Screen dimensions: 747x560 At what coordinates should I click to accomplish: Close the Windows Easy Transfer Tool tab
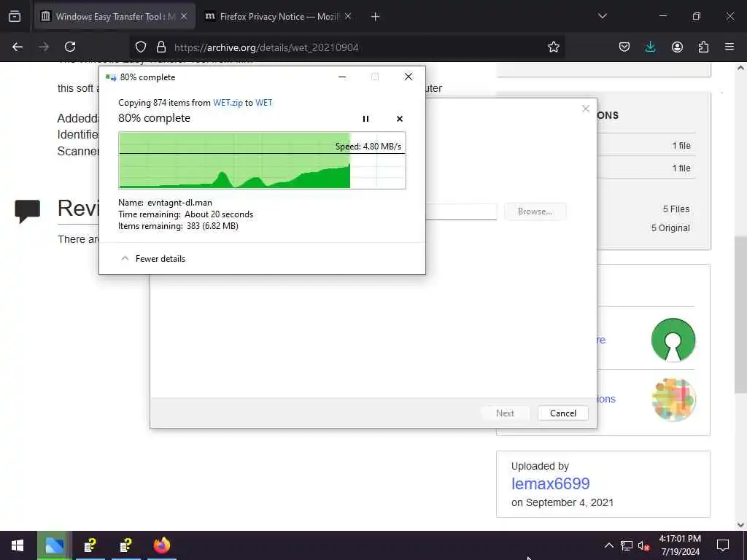(x=183, y=17)
